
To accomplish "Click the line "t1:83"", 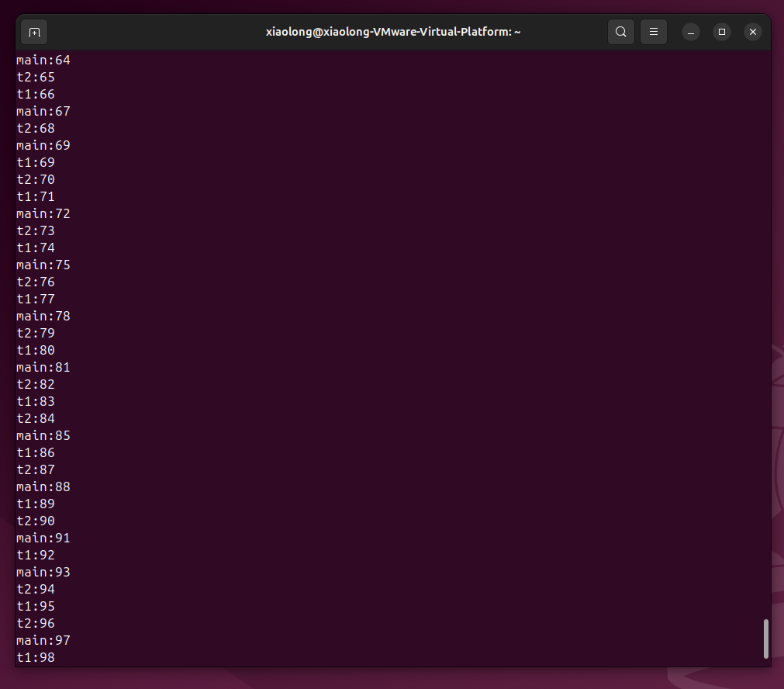I will 36,401.
